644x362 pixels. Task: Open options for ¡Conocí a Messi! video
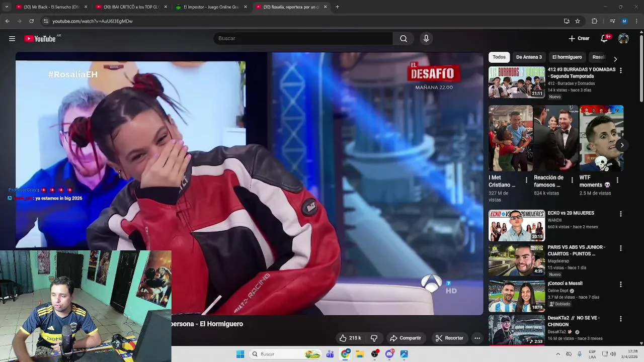(x=620, y=285)
